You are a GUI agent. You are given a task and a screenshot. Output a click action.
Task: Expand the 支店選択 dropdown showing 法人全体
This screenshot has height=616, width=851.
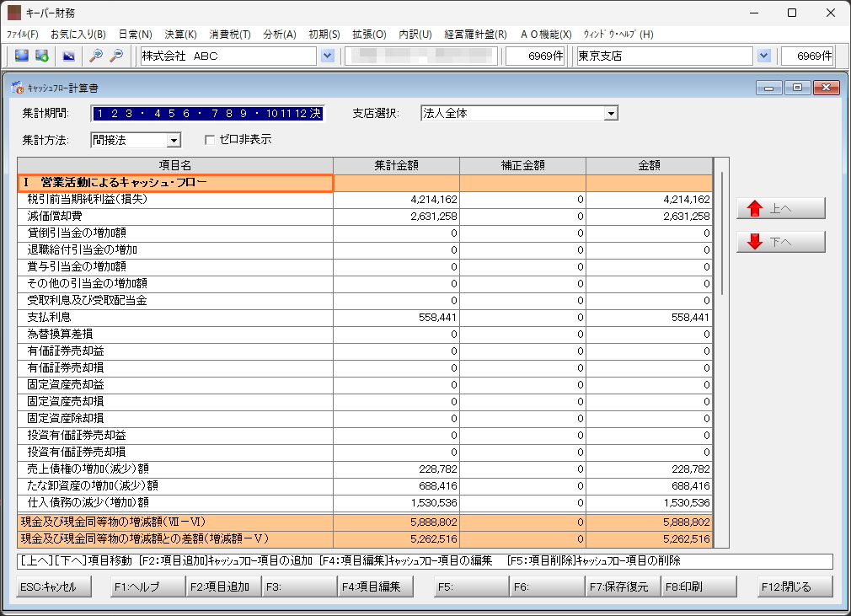pos(612,114)
